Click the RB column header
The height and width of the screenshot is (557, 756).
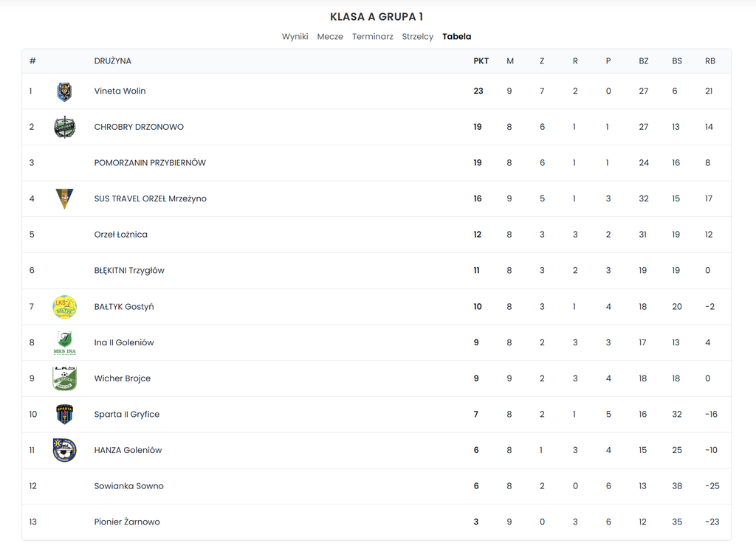[x=709, y=61]
